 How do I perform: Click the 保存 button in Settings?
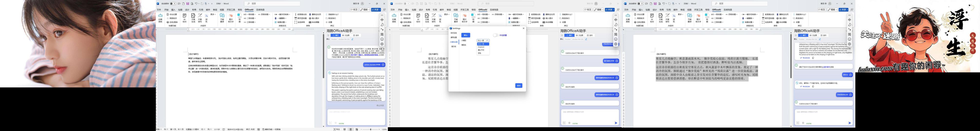pos(519,86)
